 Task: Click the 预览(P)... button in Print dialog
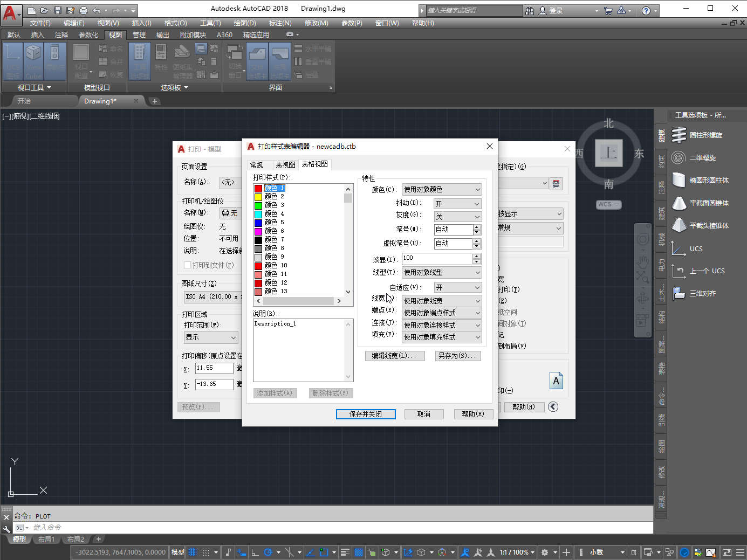[x=198, y=407]
